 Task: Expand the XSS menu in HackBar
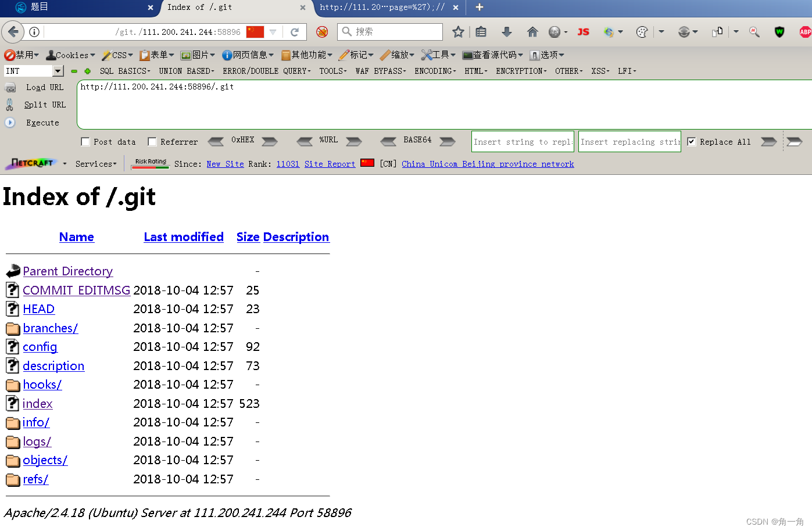pos(600,71)
